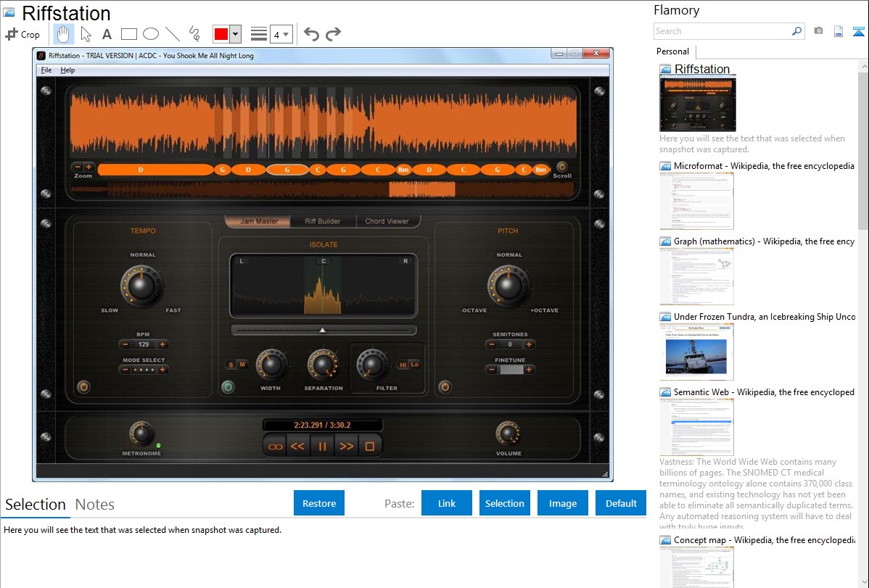Click the Restore button
The image size is (869, 588).
click(319, 502)
